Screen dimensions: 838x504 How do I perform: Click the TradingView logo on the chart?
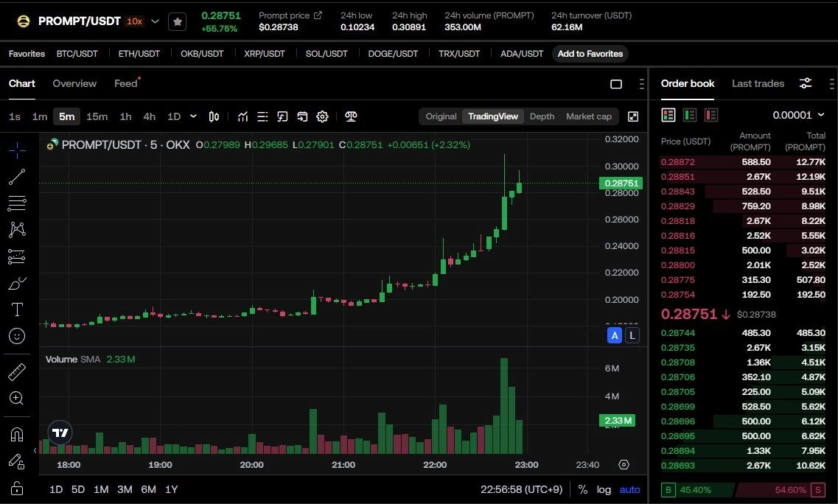pos(60,433)
